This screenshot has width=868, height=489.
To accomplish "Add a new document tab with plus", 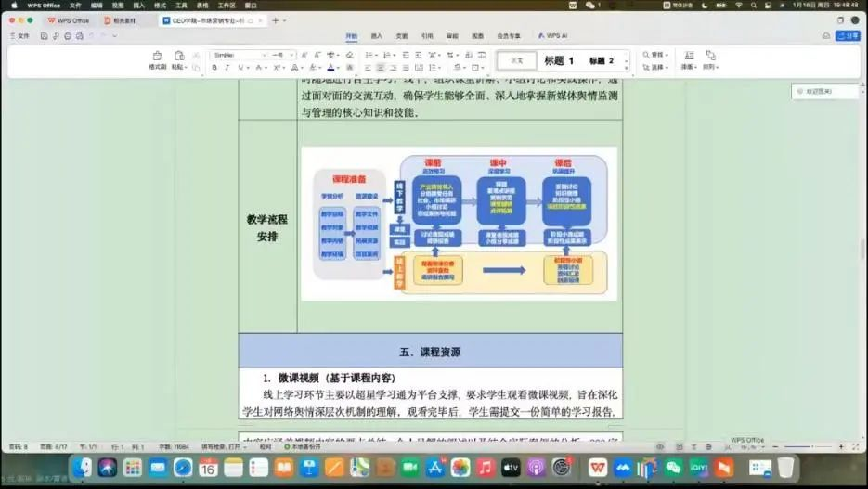I will point(275,20).
